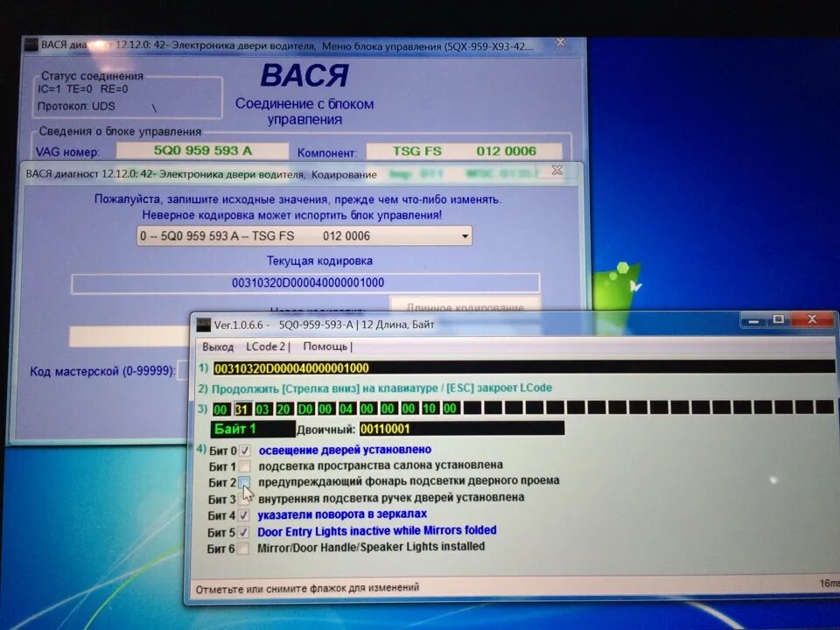Open the Выход menu

[x=218, y=347]
